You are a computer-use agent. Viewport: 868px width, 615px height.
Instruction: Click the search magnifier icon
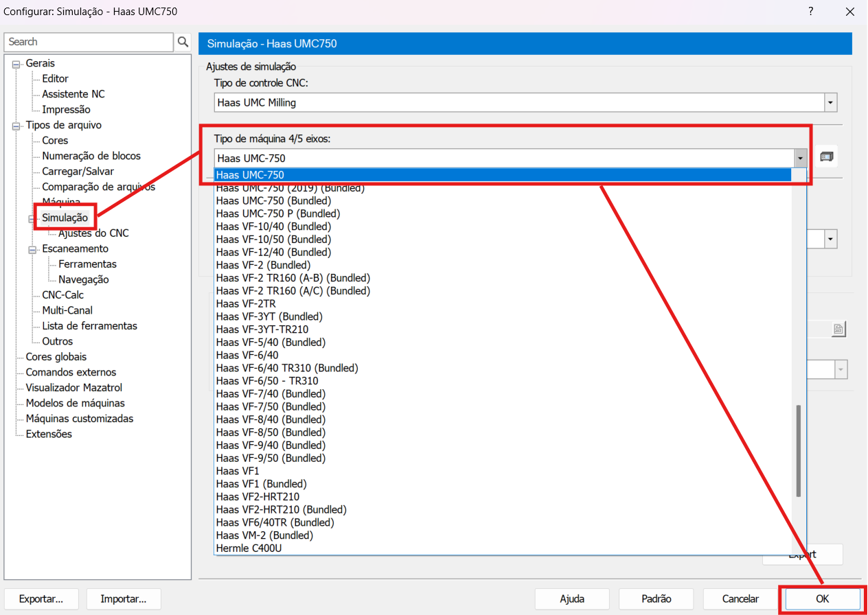183,42
